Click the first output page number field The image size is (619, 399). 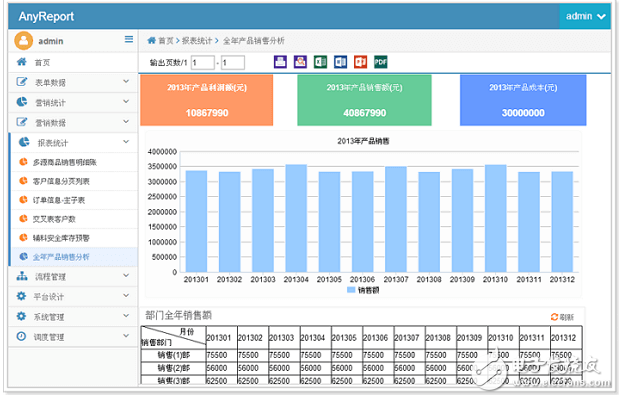click(x=203, y=62)
